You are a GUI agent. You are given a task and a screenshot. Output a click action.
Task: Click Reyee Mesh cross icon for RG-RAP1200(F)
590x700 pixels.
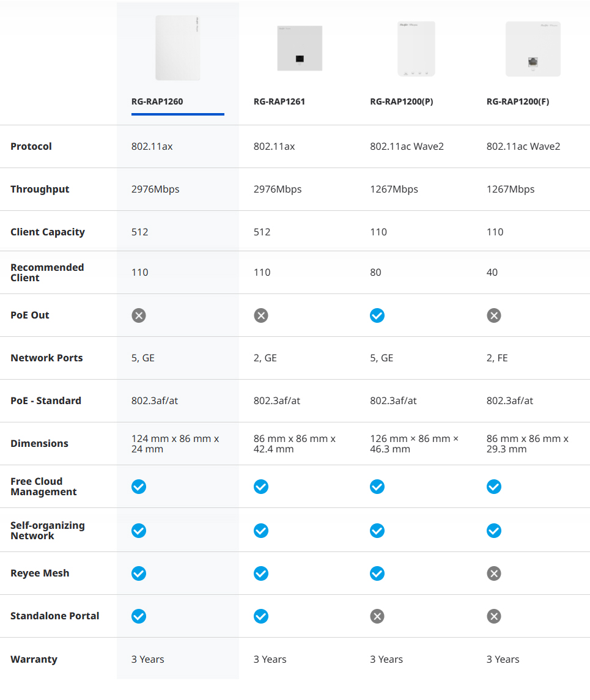[x=494, y=573]
